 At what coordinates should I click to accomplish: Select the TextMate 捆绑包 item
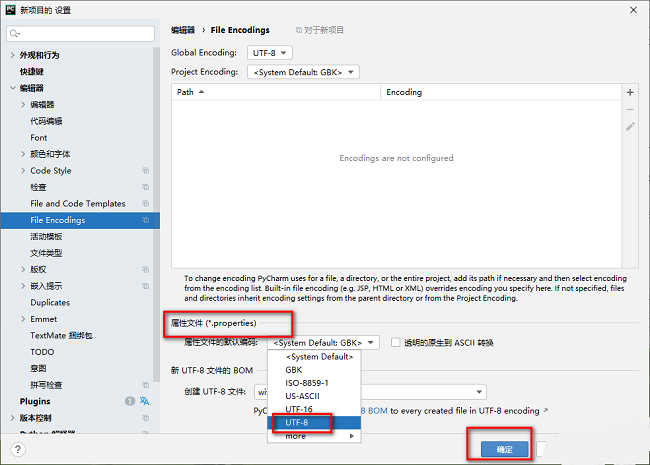[61, 335]
